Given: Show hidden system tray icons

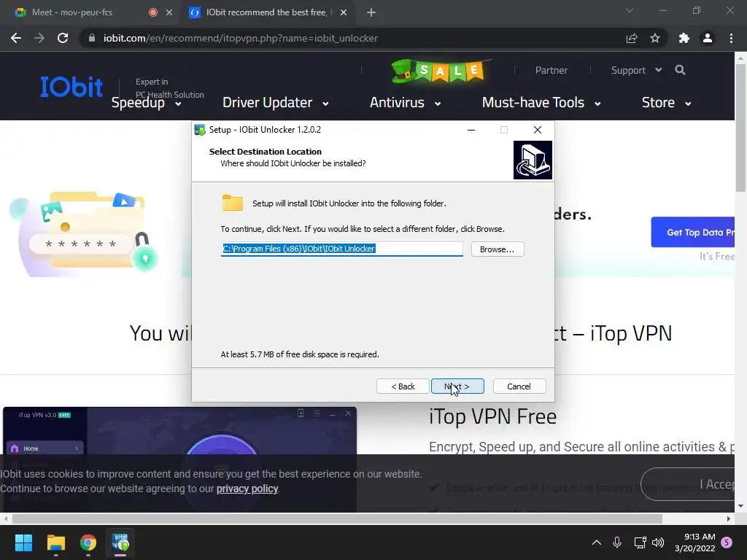Looking at the screenshot, I should pos(597,542).
